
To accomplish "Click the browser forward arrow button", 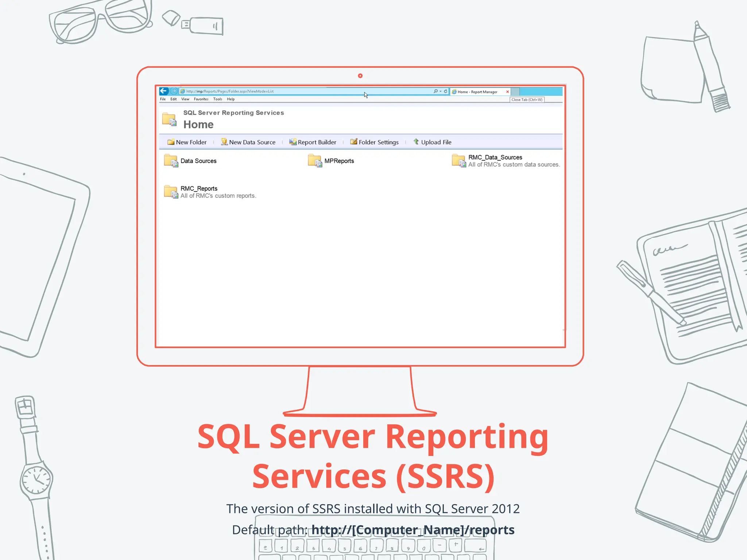I will pyautogui.click(x=174, y=91).
